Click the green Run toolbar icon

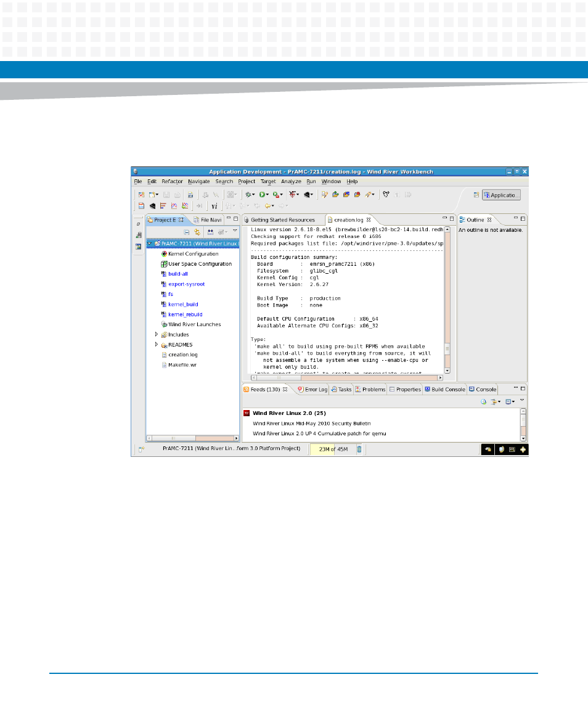(261, 194)
